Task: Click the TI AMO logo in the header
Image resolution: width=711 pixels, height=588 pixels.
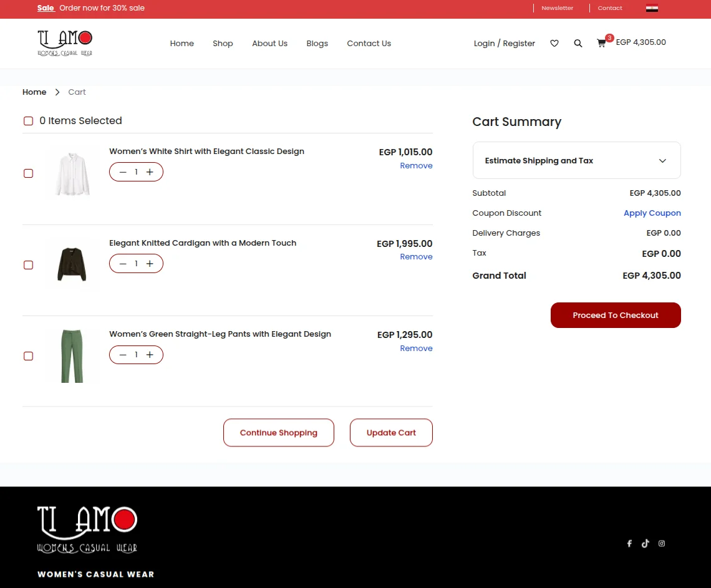Action: [65, 42]
